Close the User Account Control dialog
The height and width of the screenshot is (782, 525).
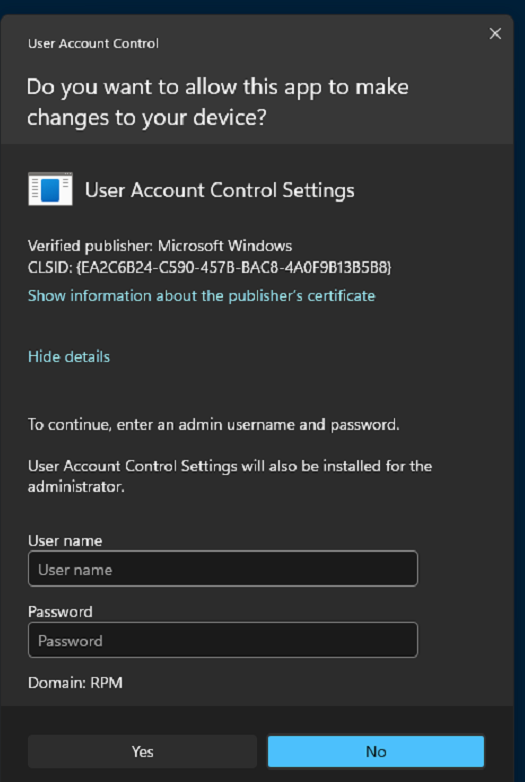coord(495,33)
